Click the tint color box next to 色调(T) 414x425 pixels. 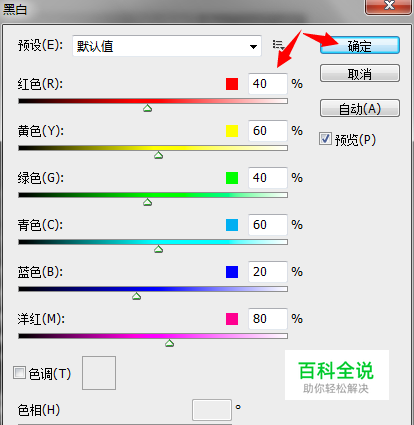coord(99,373)
